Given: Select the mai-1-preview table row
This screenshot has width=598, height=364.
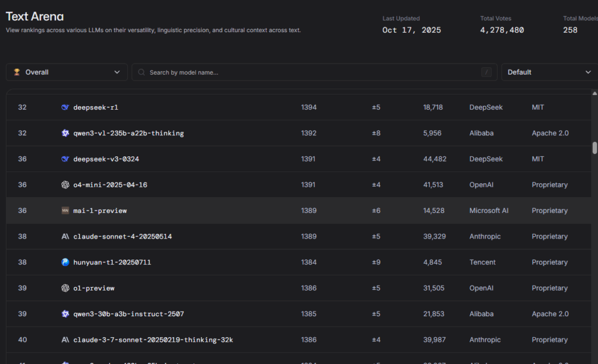Looking at the screenshot, I should [298, 211].
